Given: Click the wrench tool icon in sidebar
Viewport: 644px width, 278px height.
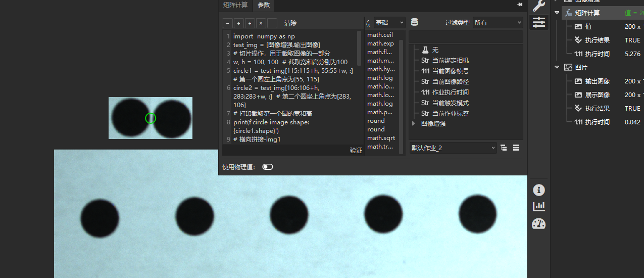Looking at the screenshot, I should 539,5.
